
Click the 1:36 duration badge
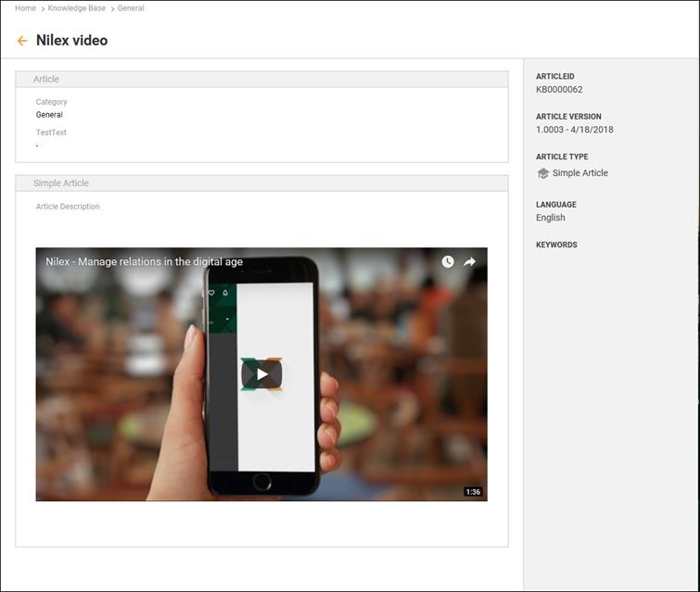pyautogui.click(x=473, y=492)
